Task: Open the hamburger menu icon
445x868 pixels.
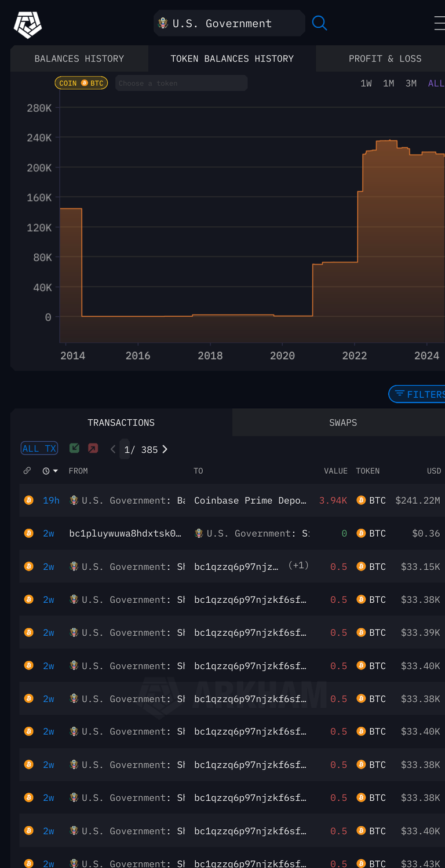Action: pos(440,23)
